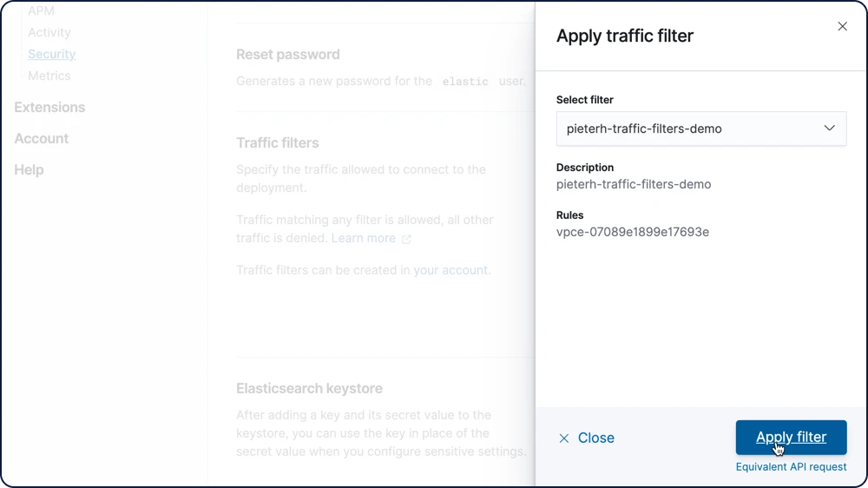Navigate to the Account section
Screen dimensions: 868x488
[x=42, y=138]
